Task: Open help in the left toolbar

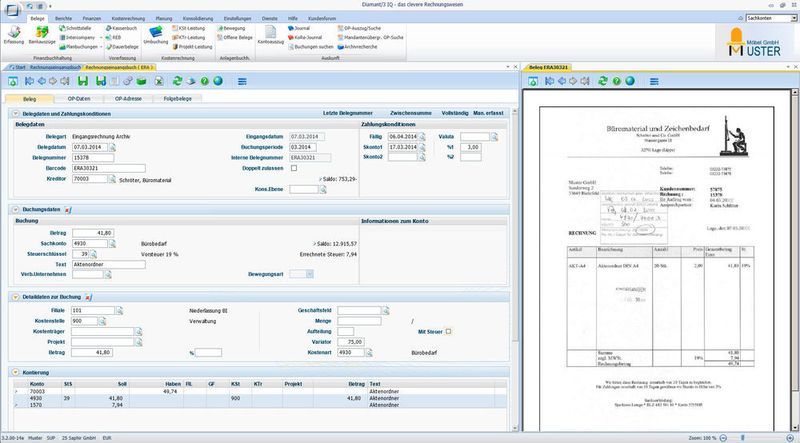Action: (205, 81)
